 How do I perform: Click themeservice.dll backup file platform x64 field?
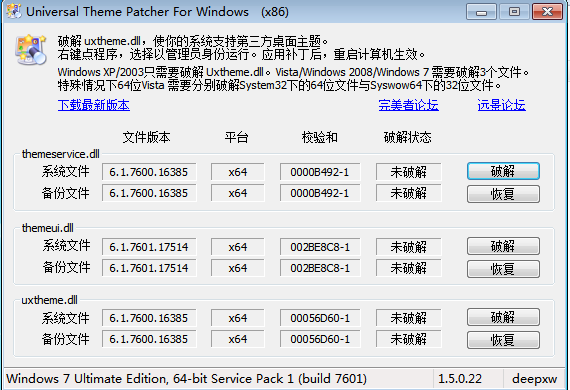point(238,193)
